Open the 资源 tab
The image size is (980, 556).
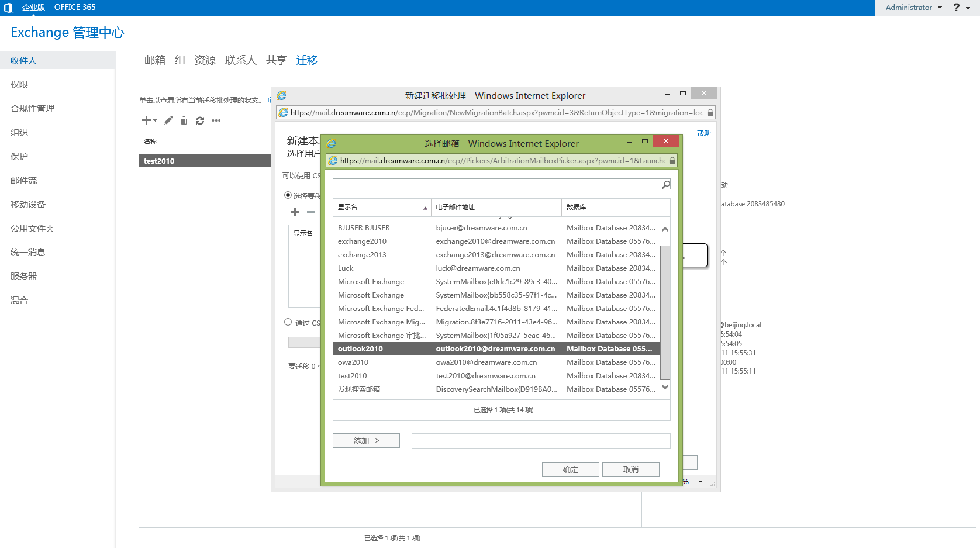205,60
